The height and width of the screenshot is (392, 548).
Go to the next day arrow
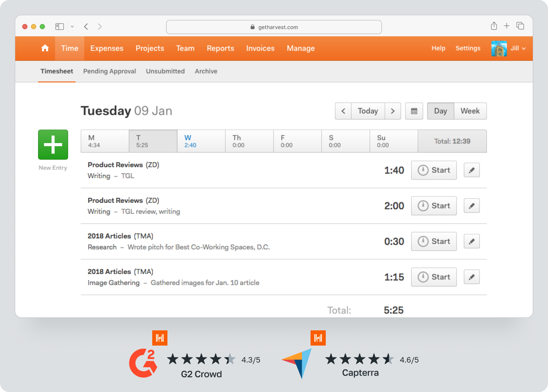393,111
